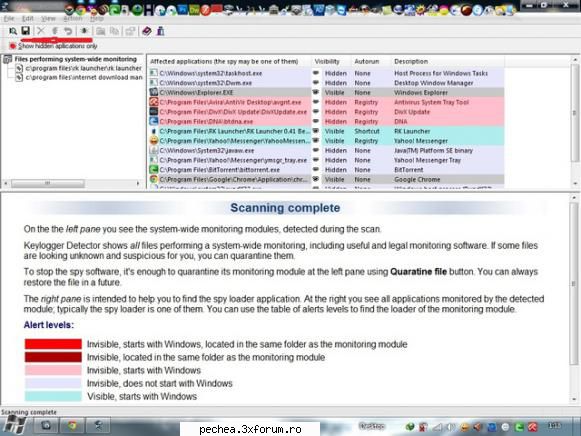Click the green BitTorrent icon in the bittorrent.exe row

tap(153, 169)
